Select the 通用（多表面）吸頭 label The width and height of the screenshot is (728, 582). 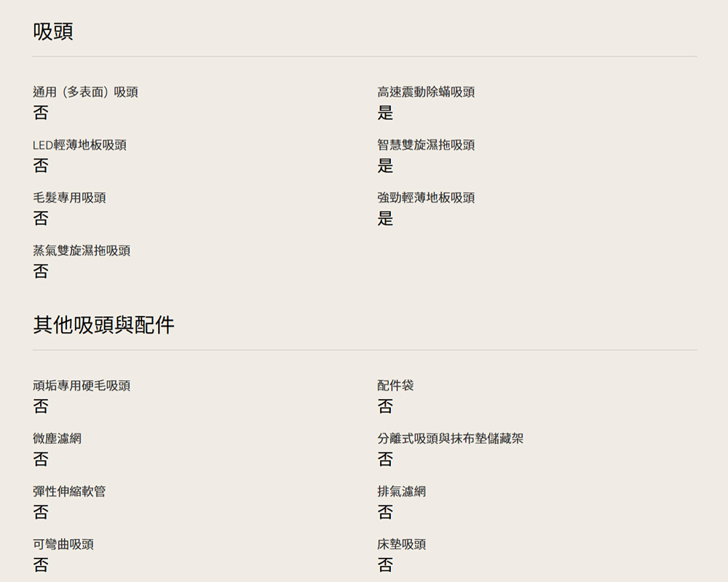click(85, 93)
